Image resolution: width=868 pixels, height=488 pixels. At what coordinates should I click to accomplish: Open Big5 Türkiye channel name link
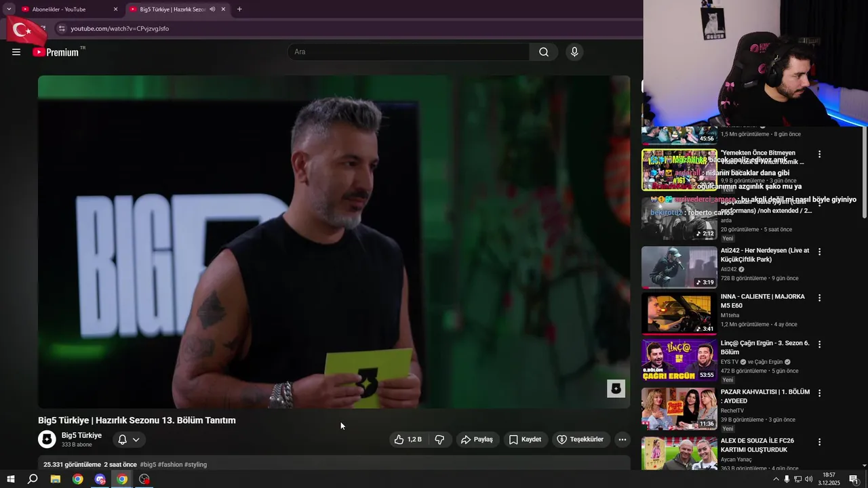(81, 435)
